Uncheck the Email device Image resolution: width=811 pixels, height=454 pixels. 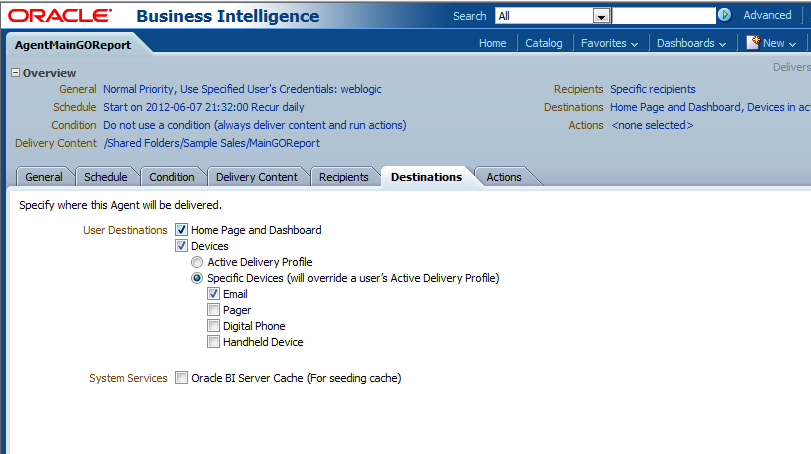click(213, 294)
